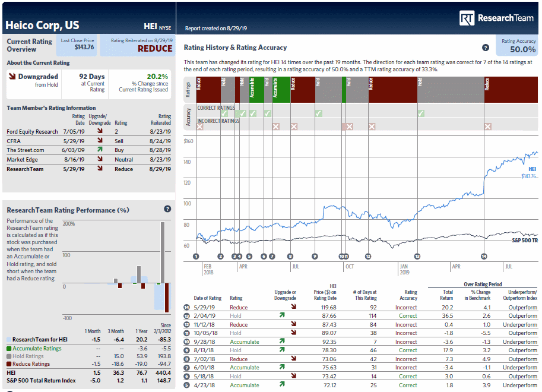This screenshot has width=542, height=392.
Task: Click The Street.com Buy rating cell
Action: 119,150
